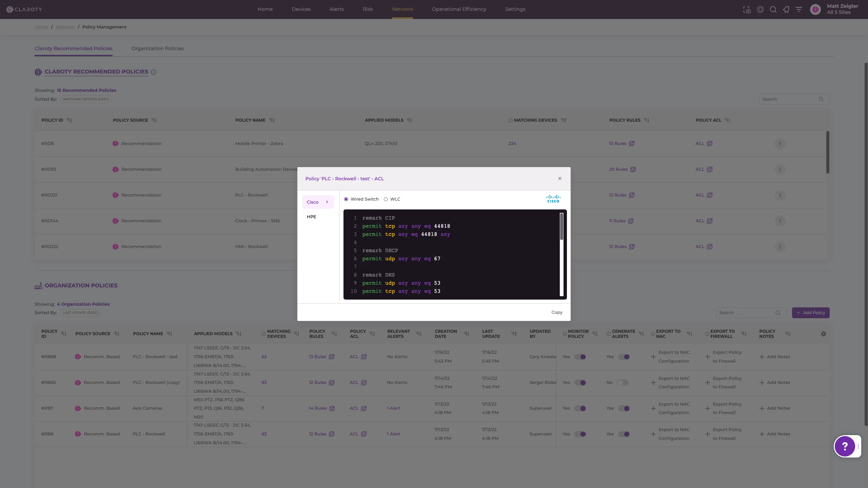Open the Operational Efficiency menu item

coord(459,9)
